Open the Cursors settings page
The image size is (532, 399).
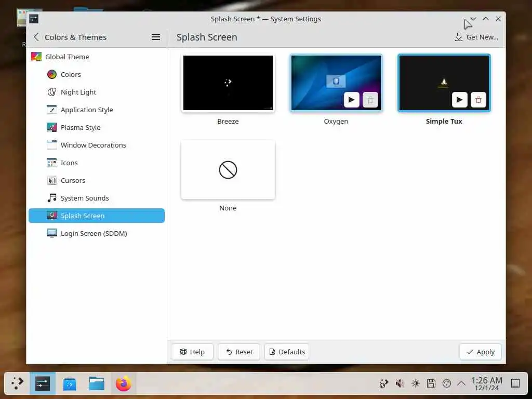[x=97, y=180]
